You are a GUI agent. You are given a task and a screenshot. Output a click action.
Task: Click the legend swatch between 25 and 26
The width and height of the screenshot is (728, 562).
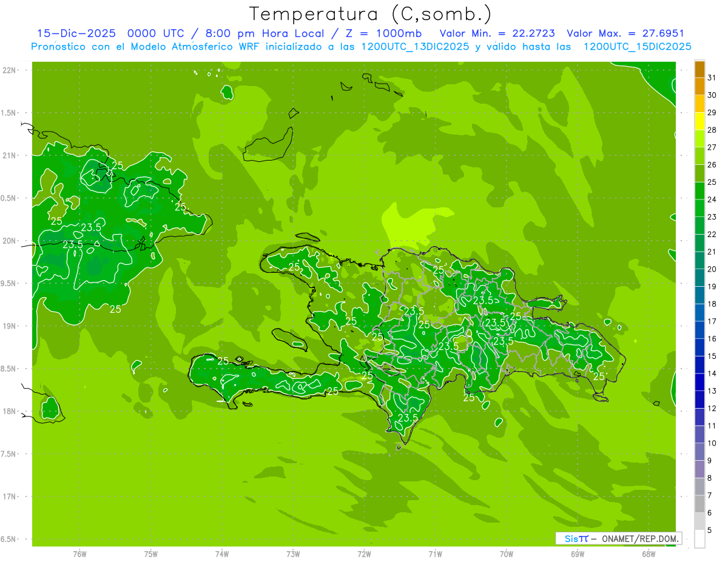point(699,173)
